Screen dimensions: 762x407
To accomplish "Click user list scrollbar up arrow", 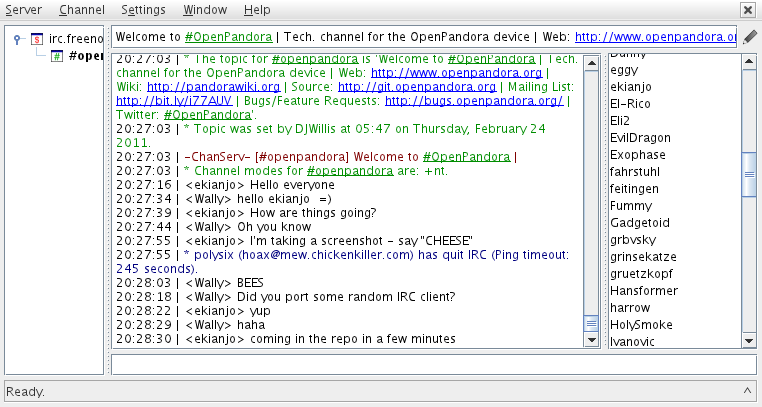I will tap(749, 62).
